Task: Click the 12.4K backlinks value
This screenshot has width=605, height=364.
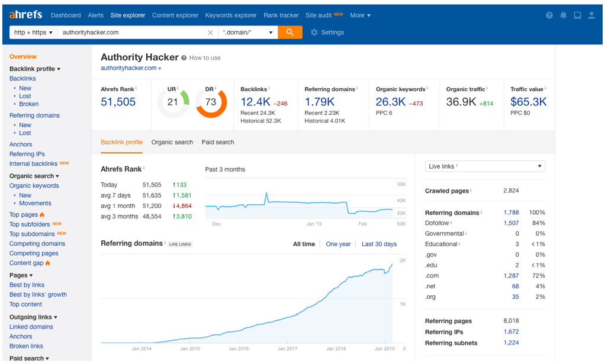Action: coord(255,102)
